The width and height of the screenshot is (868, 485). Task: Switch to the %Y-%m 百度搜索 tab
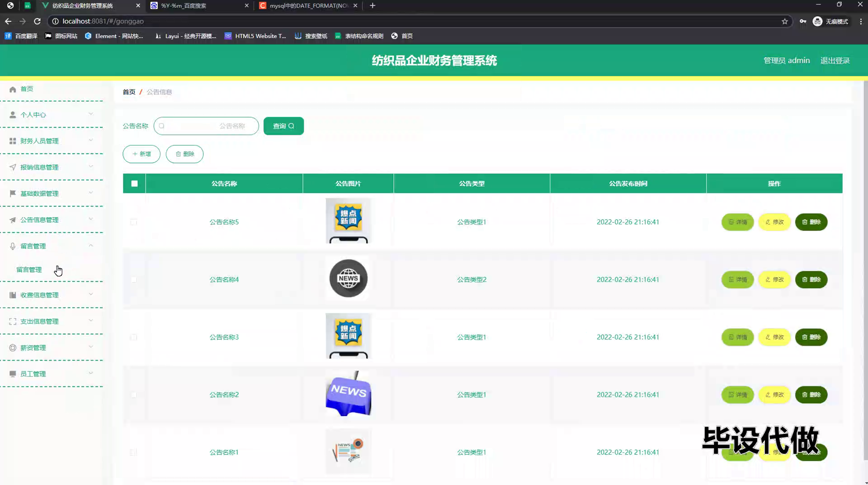pyautogui.click(x=200, y=5)
